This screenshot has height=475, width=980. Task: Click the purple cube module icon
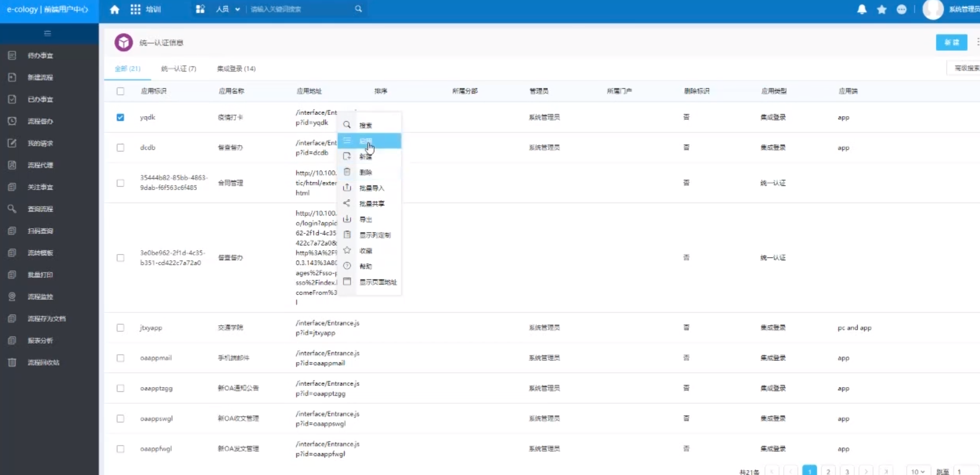[x=123, y=42]
